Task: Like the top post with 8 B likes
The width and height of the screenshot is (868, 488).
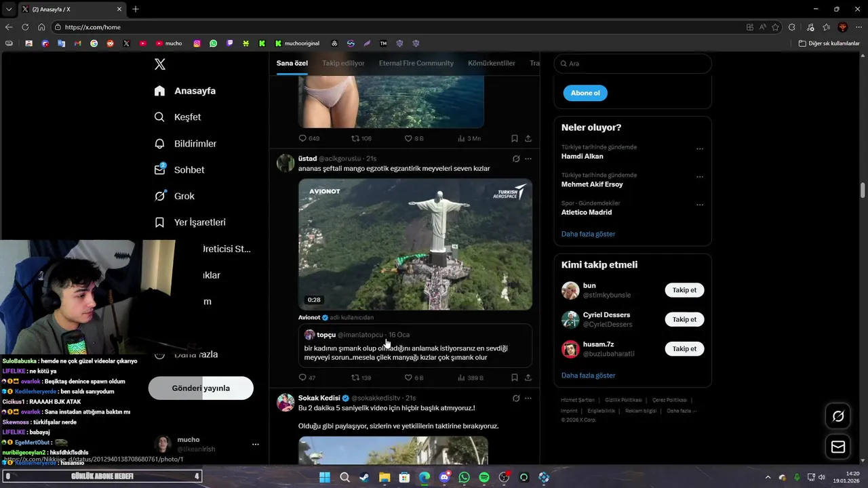Action: [414, 138]
